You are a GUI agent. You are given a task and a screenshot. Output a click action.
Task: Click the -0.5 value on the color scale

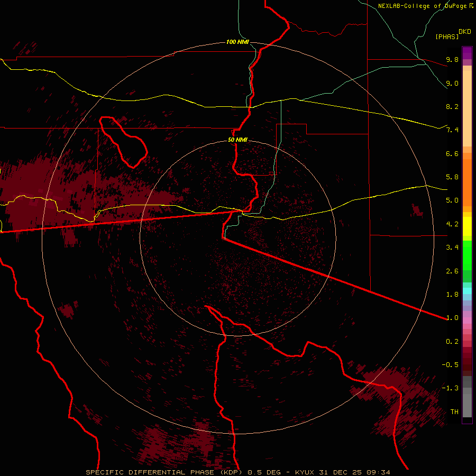(x=450, y=365)
